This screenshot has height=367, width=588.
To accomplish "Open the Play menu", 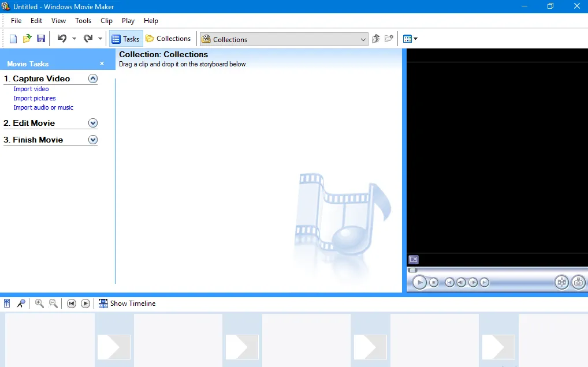I will (128, 20).
